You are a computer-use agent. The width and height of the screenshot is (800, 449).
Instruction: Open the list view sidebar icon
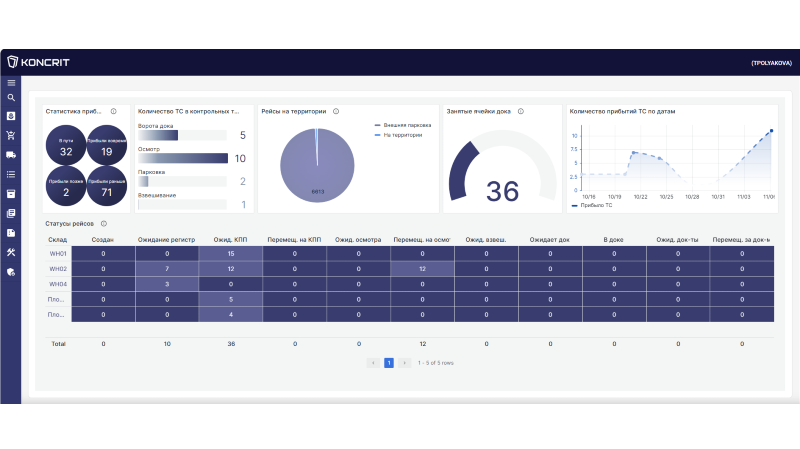[x=11, y=174]
